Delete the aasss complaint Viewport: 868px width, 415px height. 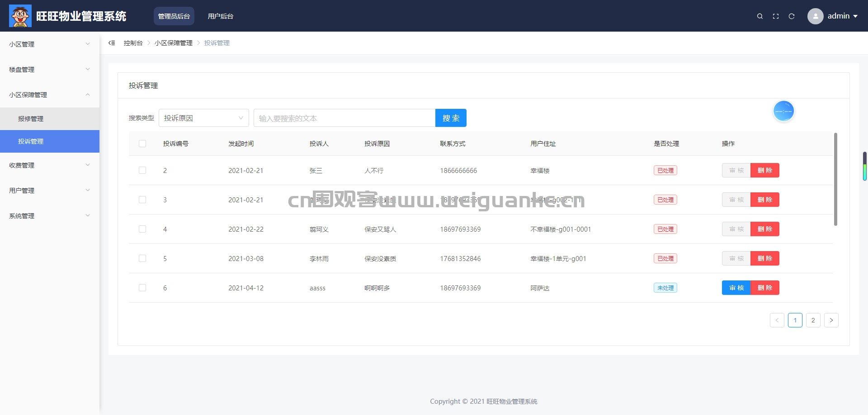[765, 288]
